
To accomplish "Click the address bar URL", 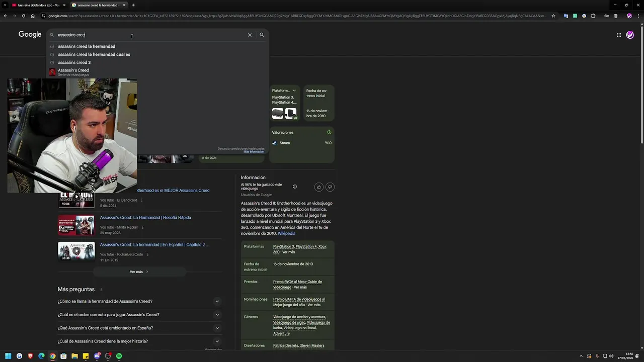I will click(x=297, y=16).
